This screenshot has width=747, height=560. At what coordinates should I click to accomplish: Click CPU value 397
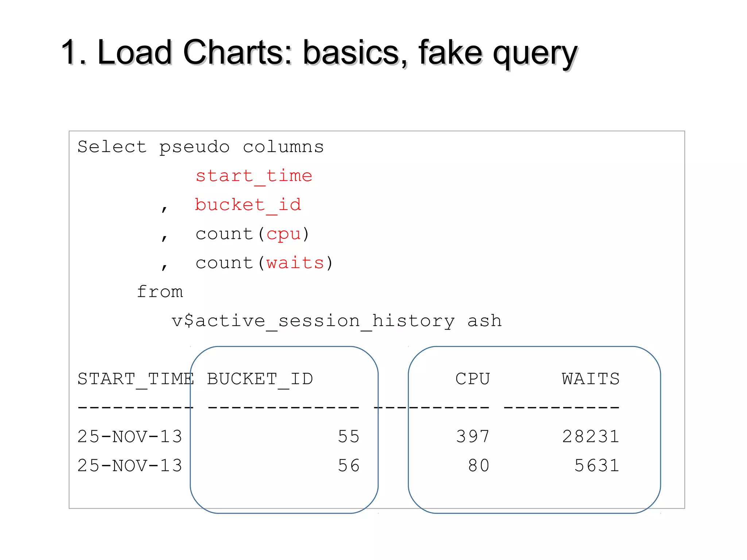pos(473,437)
